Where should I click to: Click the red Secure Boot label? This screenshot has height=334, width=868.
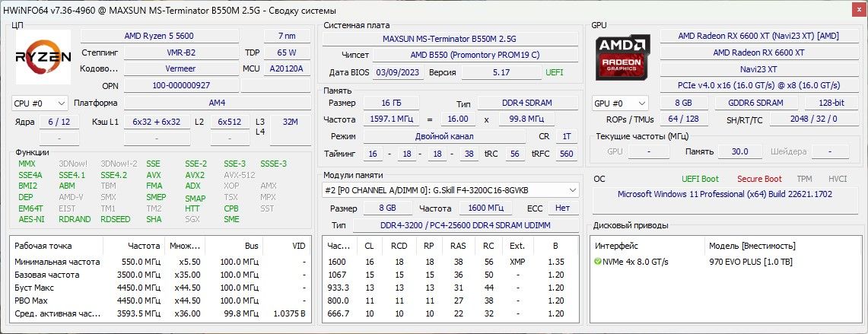coord(759,179)
